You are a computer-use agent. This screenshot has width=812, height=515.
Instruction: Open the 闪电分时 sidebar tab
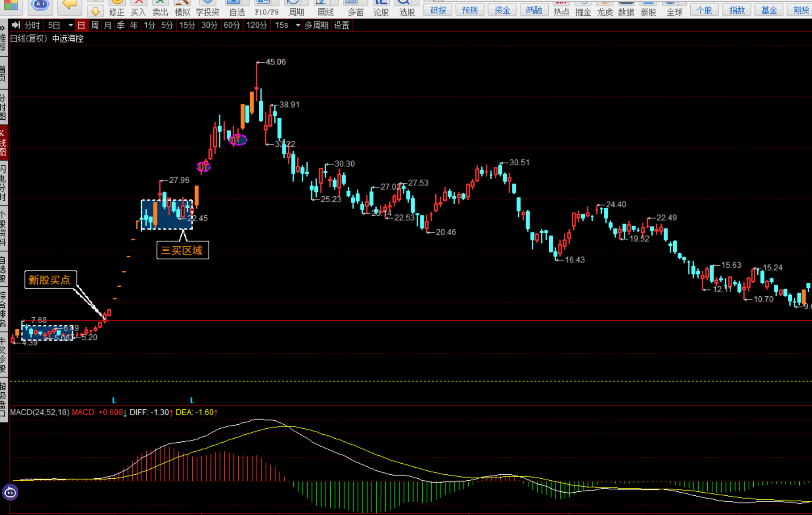click(4, 183)
